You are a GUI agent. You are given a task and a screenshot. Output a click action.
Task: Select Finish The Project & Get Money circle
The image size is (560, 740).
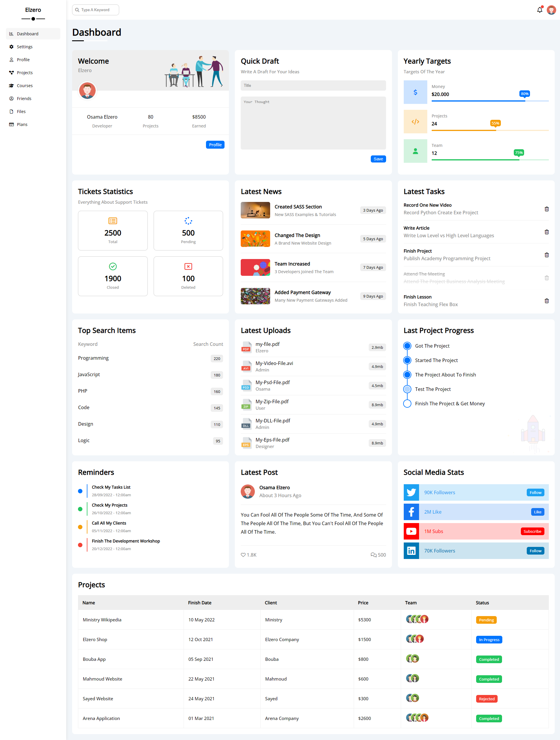407,404
